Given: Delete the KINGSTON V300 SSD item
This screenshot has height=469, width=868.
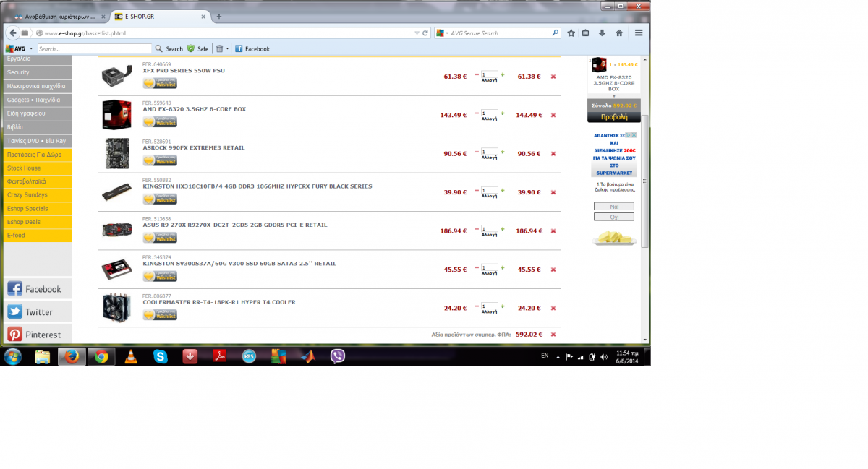Looking at the screenshot, I should tap(553, 270).
